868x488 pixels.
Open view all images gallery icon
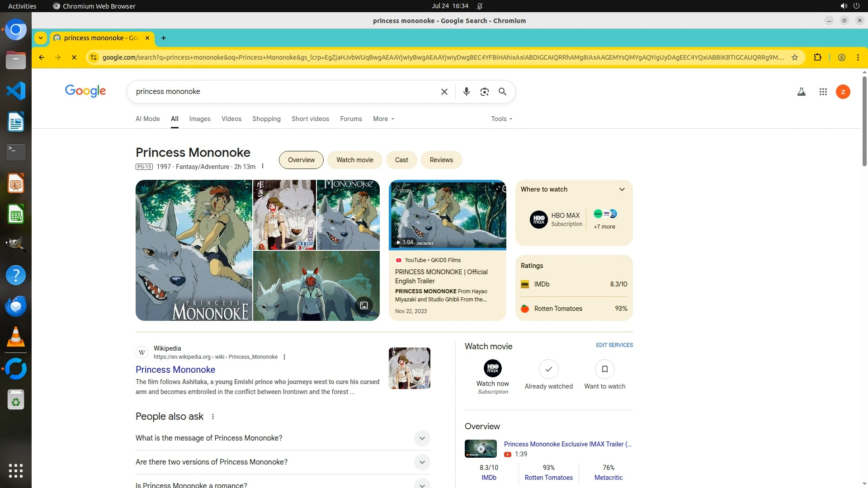click(364, 305)
